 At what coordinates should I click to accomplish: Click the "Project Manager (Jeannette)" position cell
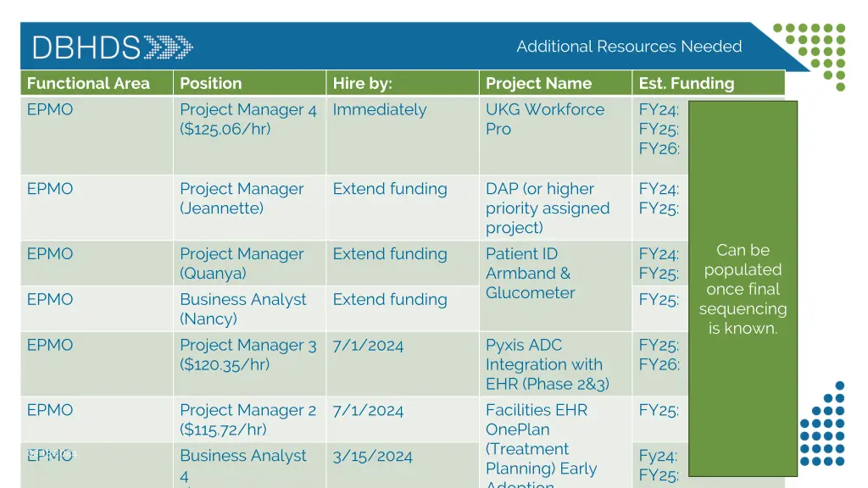tap(242, 198)
